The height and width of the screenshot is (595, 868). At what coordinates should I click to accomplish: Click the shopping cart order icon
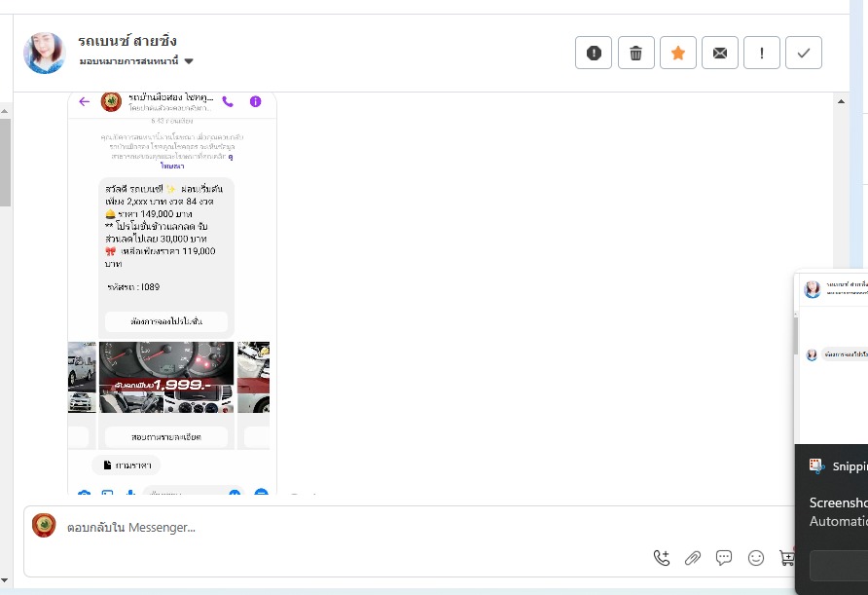click(x=786, y=557)
